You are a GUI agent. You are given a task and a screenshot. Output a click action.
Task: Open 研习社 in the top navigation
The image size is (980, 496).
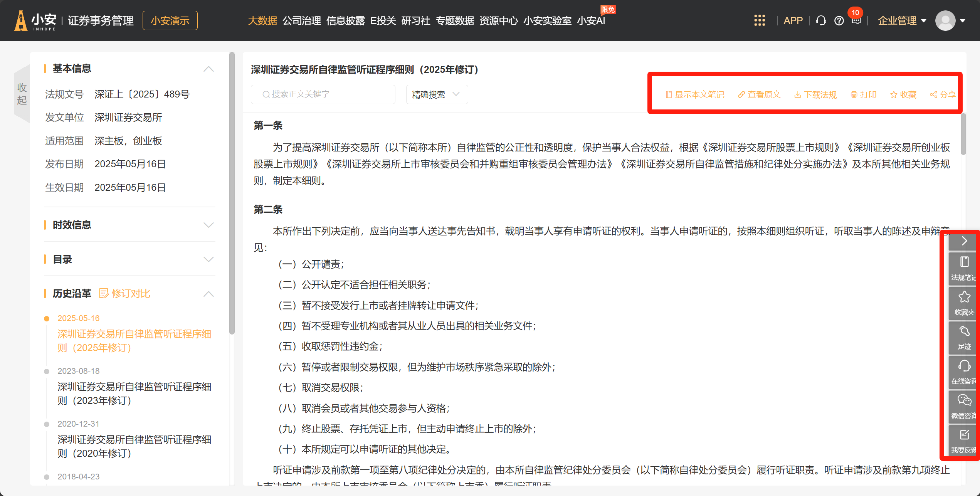[416, 20]
